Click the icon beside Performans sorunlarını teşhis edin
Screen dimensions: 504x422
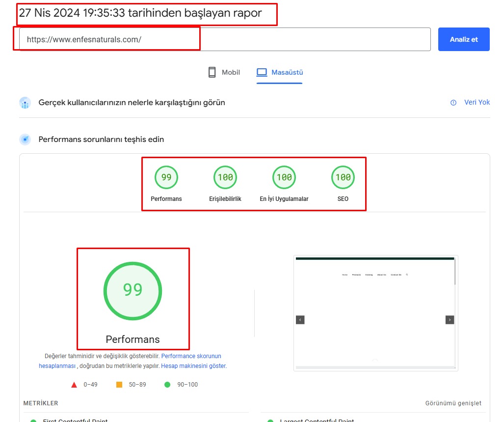click(x=25, y=140)
